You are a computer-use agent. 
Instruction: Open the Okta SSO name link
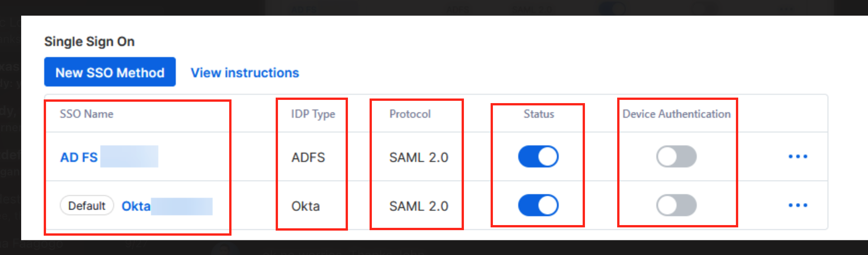click(x=136, y=206)
